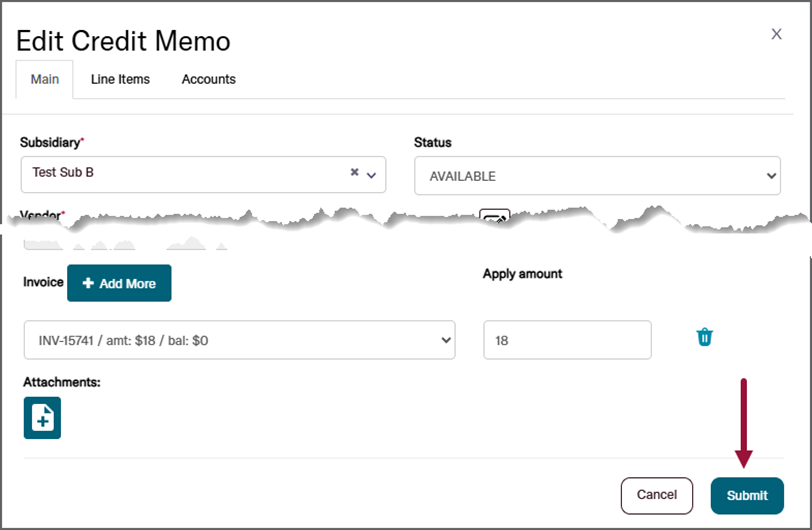Viewport: 812px width, 530px height.
Task: Open the Accounts tab
Action: [x=208, y=80]
